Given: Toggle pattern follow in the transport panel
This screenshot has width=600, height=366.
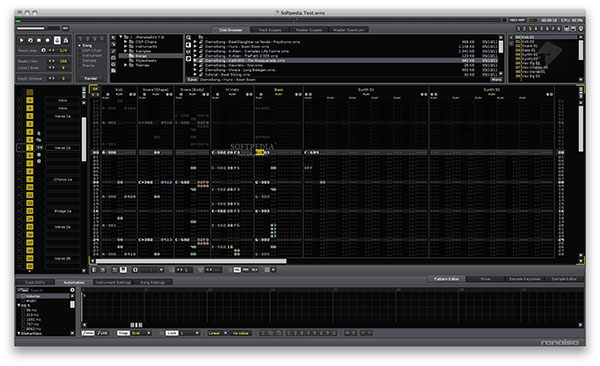Looking at the screenshot, I should (57, 40).
